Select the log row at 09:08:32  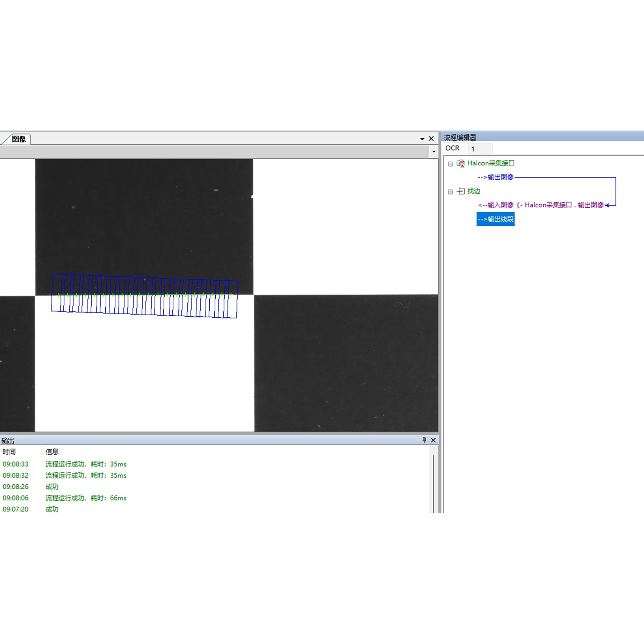[215, 476]
